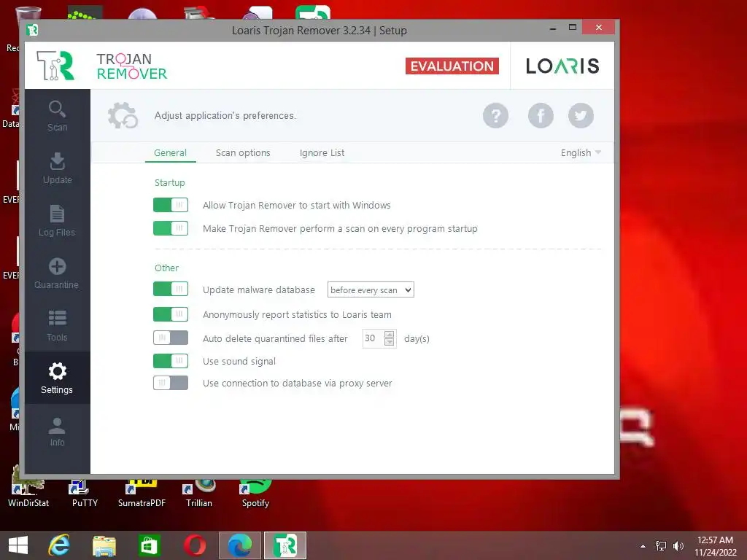Viewport: 747px width, 560px height.
Task: Open Spotify desktop shortcut
Action: pos(255,494)
